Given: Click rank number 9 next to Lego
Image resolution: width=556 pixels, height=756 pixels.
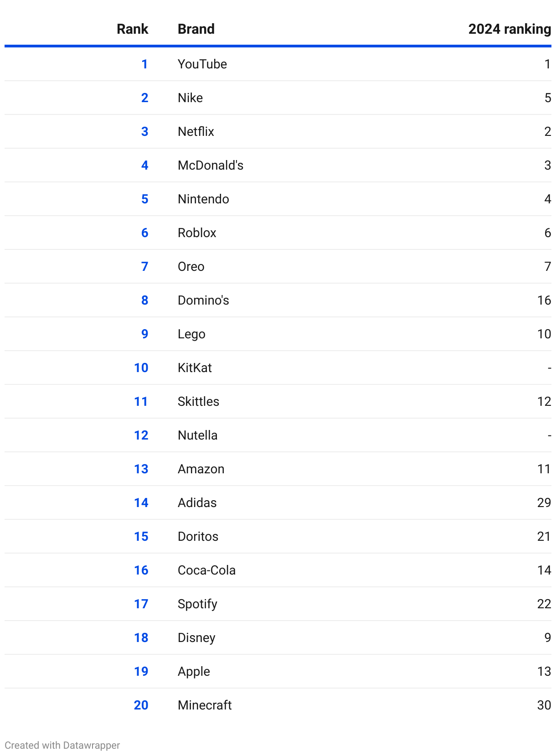Looking at the screenshot, I should (144, 334).
